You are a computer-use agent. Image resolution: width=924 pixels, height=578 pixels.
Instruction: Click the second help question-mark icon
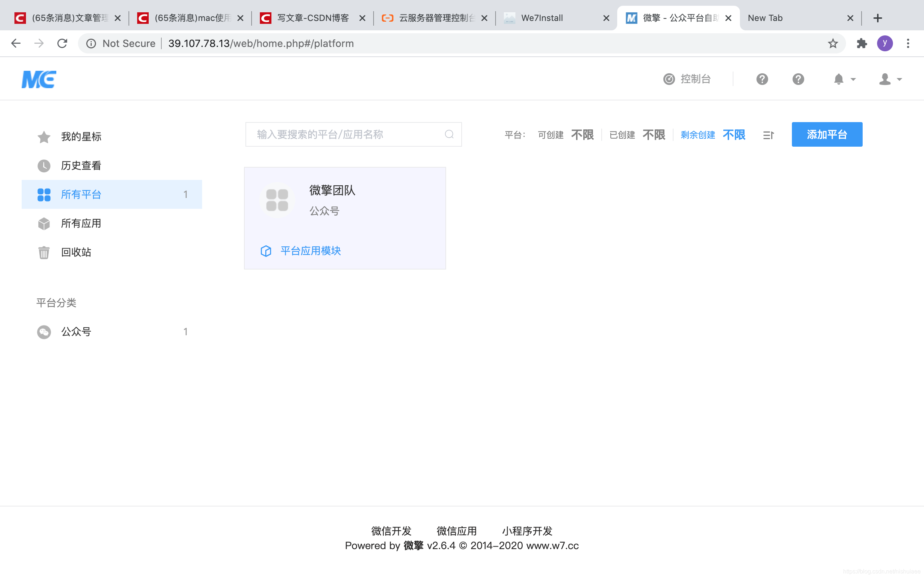tap(798, 79)
